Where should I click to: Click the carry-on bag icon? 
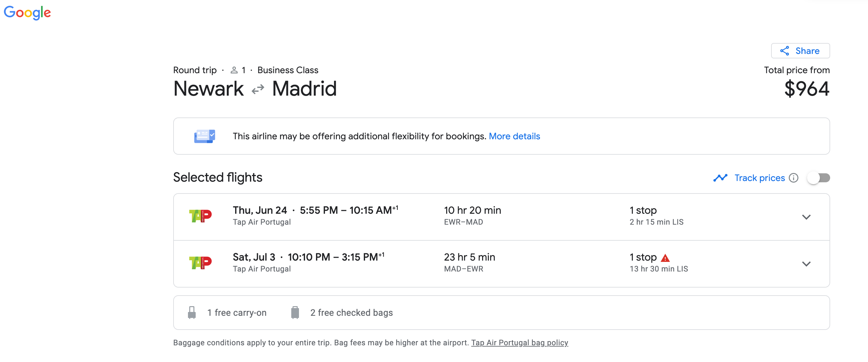click(x=192, y=313)
